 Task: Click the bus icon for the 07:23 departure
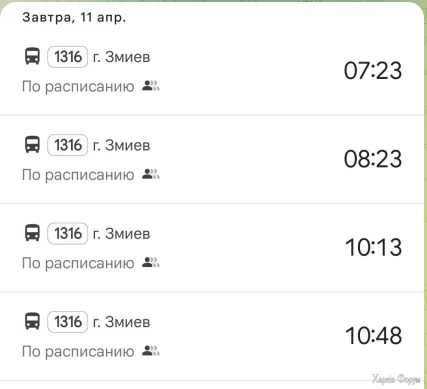click(32, 57)
